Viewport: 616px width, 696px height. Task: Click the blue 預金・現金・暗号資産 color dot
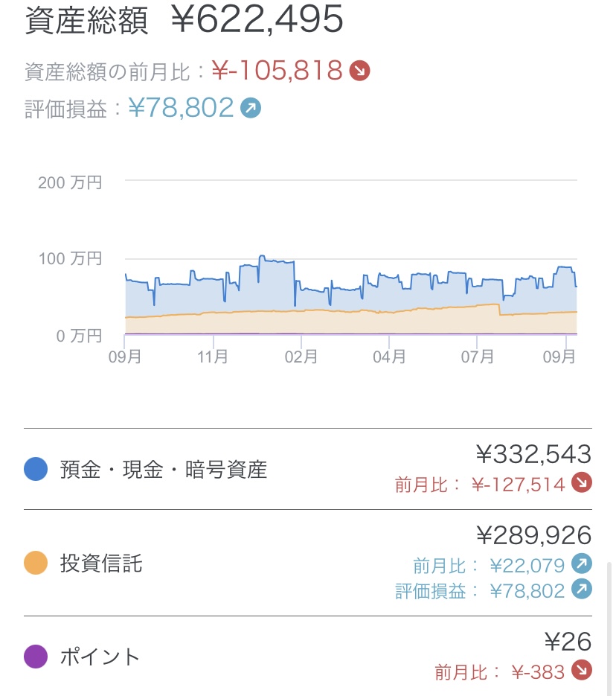pos(36,469)
